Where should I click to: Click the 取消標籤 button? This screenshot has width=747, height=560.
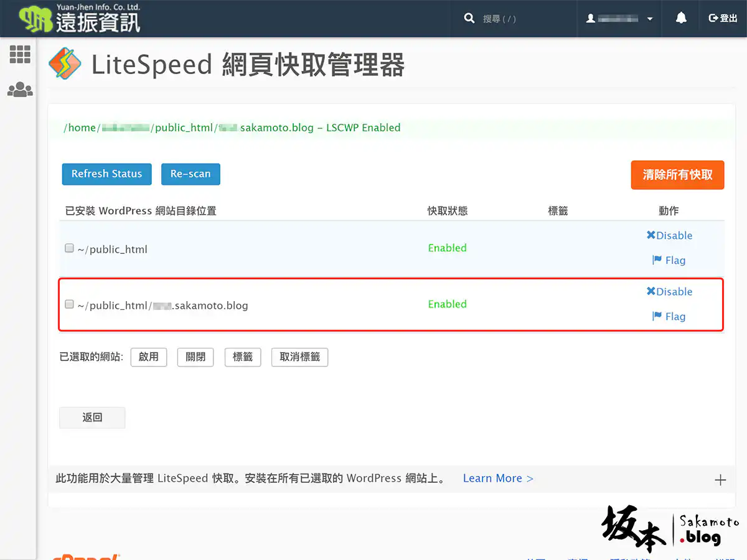click(299, 357)
